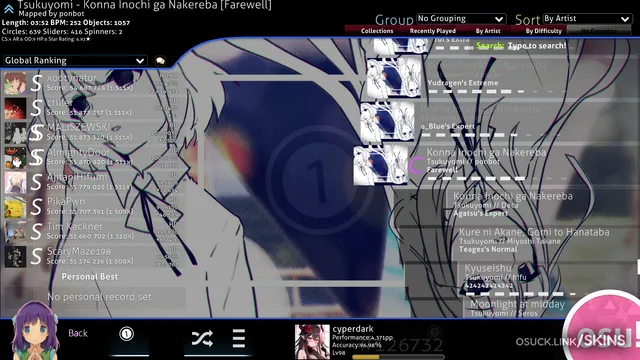Select the By Artist tab
The height and width of the screenshot is (360, 640).
(488, 31)
